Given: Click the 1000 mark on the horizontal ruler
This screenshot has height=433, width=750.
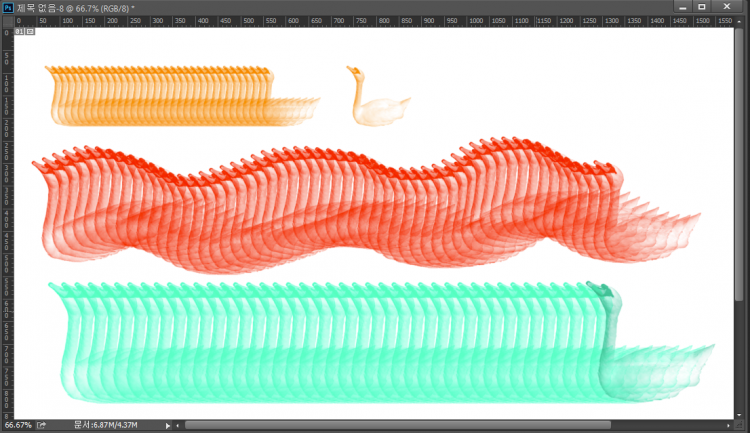Looking at the screenshot, I should tap(476, 21).
